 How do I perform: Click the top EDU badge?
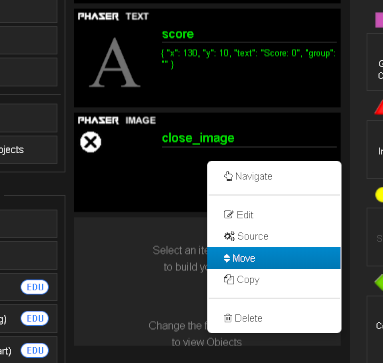tap(35, 287)
